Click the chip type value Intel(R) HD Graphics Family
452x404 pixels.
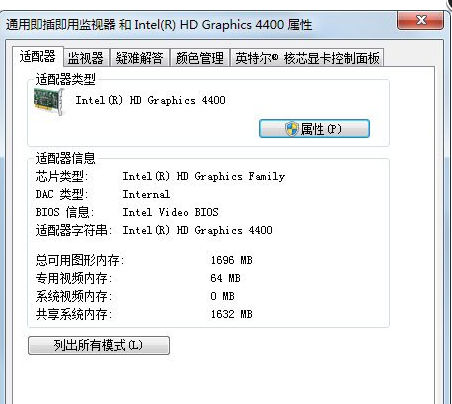(x=204, y=176)
